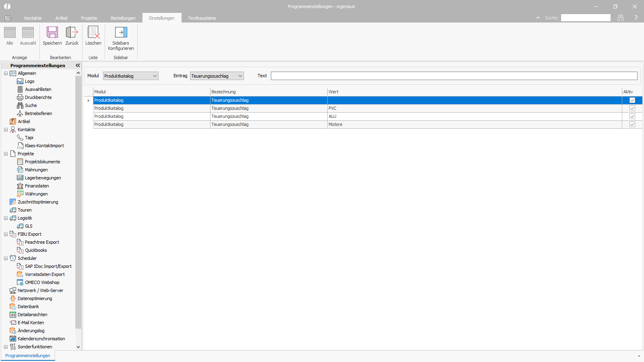Click the Alle display icon
This screenshot has height=362, width=644.
(x=10, y=32)
